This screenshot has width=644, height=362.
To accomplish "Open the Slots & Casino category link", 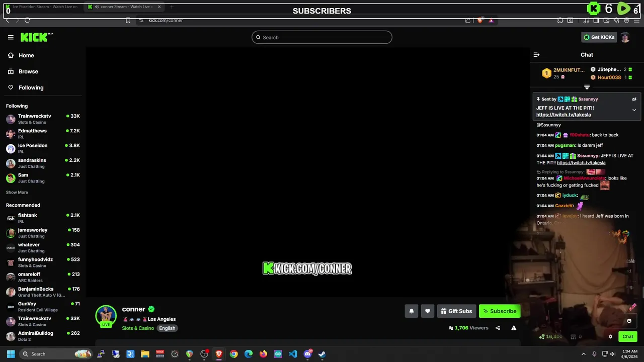I will (138, 328).
